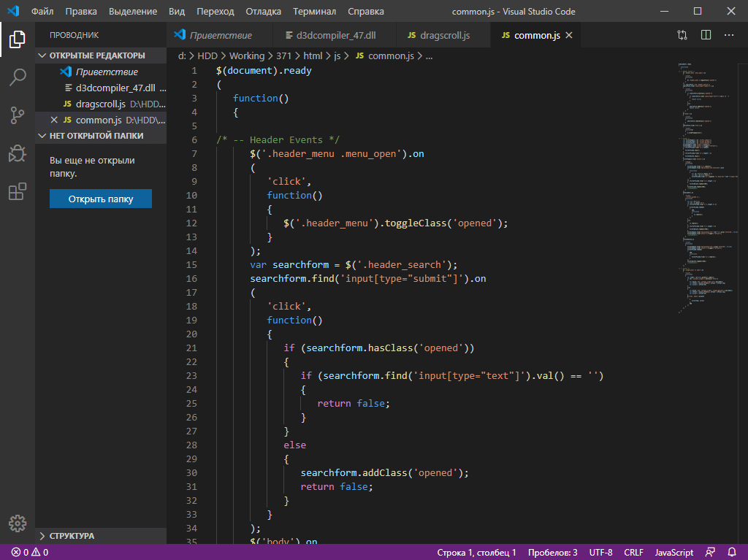Open notifications bell in status bar

pos(732,553)
